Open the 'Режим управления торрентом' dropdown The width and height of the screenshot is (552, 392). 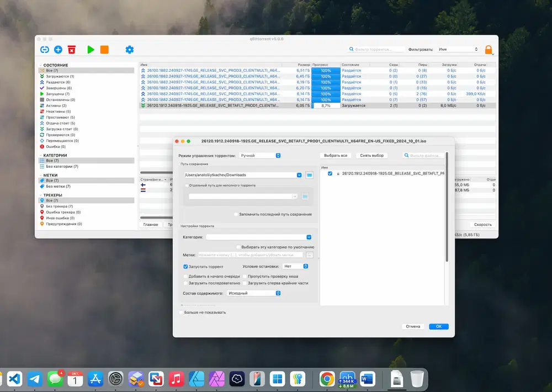(260, 156)
